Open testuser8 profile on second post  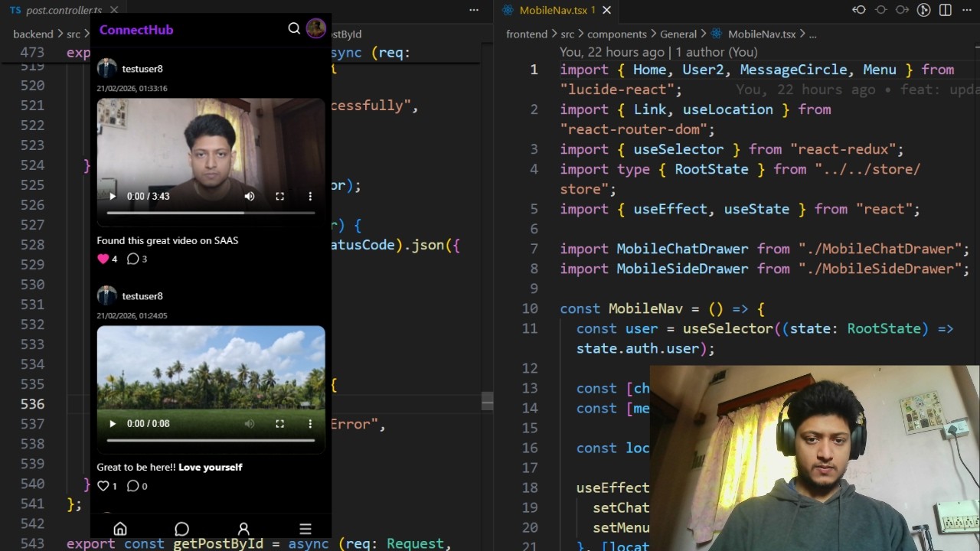[x=142, y=296]
